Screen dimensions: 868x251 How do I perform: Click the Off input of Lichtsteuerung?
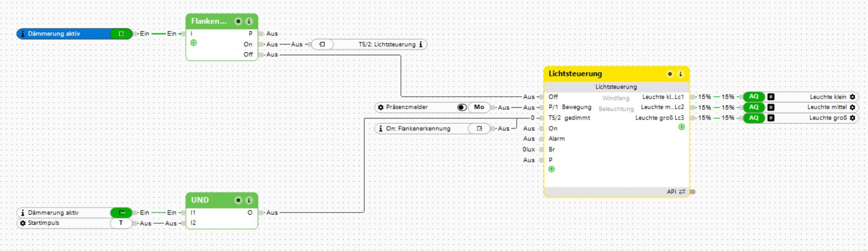[x=553, y=97]
